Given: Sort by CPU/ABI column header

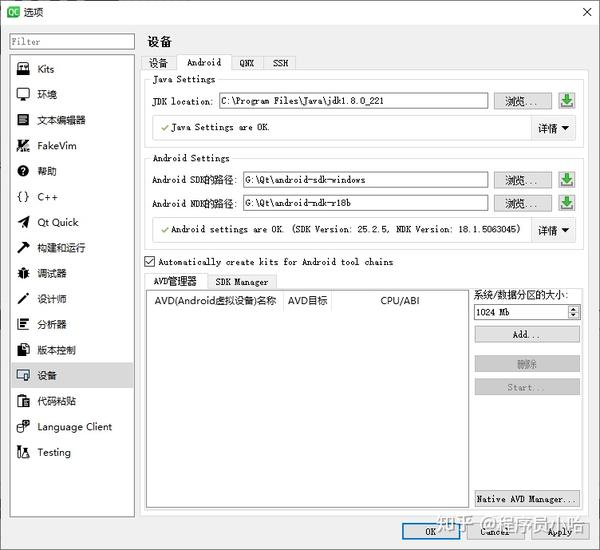Looking at the screenshot, I should click(399, 301).
